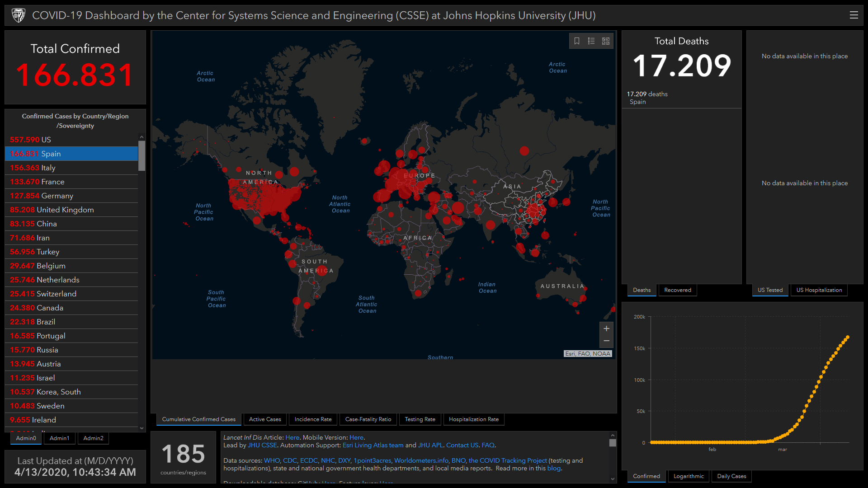Click the info panel scroll-up arrow

[613, 436]
